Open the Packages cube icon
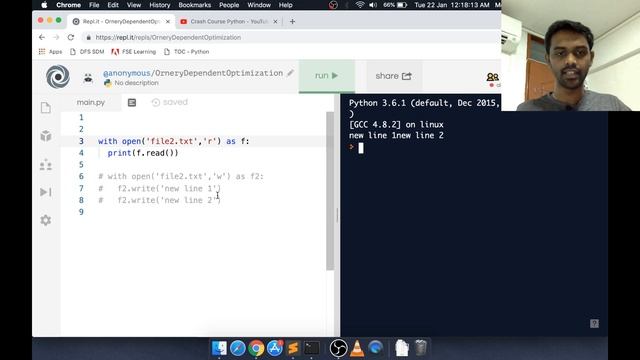Image resolution: width=640 pixels, height=360 pixels. tap(46, 136)
